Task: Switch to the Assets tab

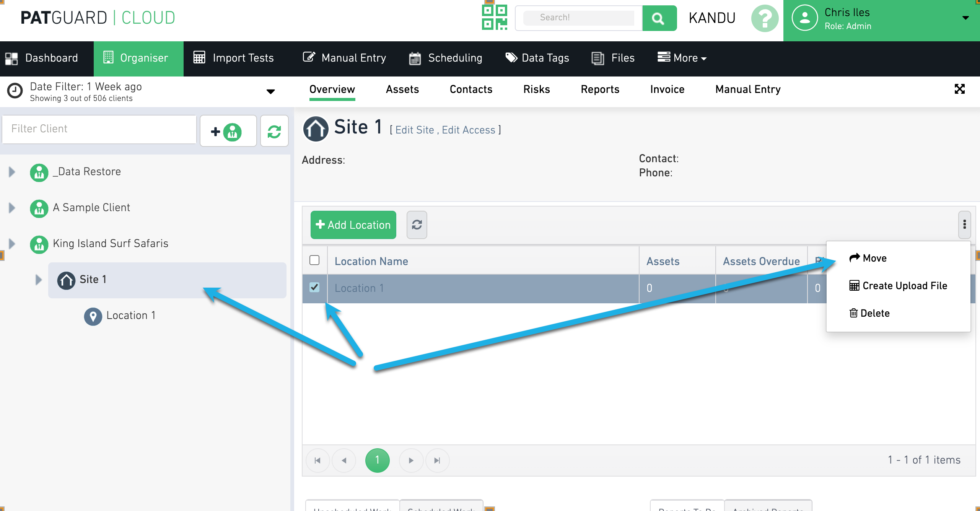Action: [x=402, y=90]
